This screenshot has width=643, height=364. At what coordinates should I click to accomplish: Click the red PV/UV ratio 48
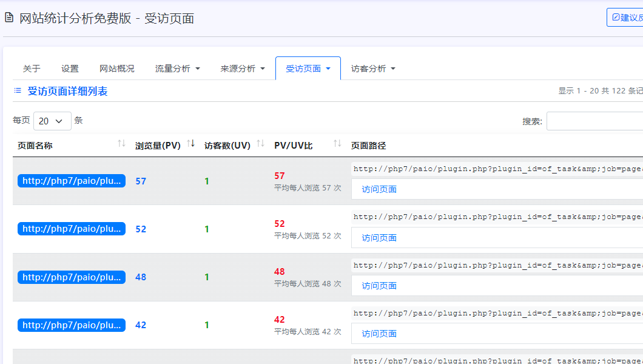(x=280, y=272)
